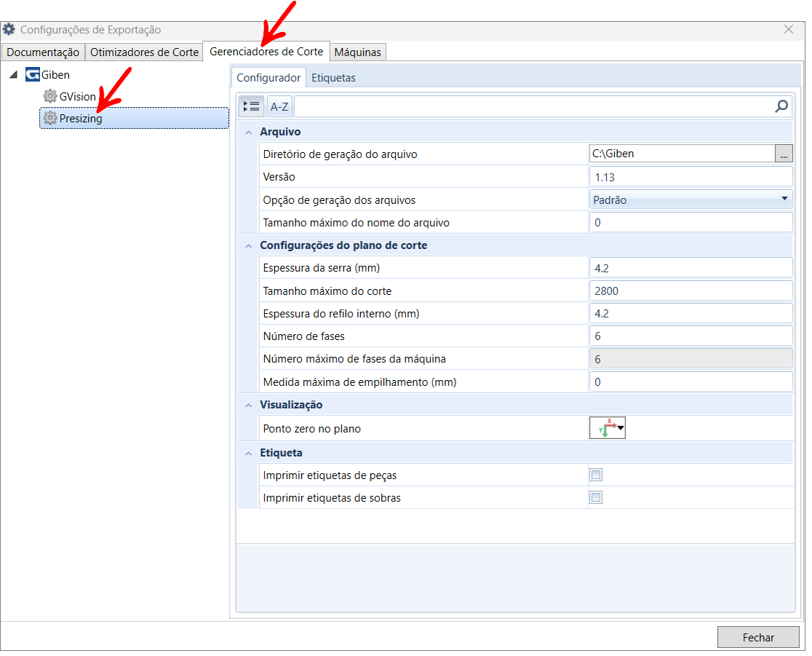Click Número máximo de fases da máquina label
This screenshot has width=812, height=656.
click(x=354, y=359)
